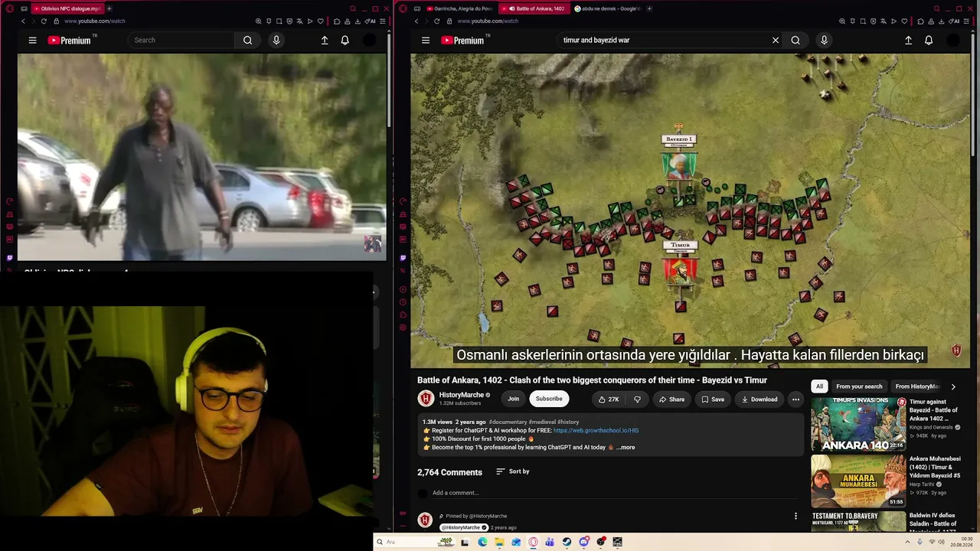Open 'Timur against Bayezid' recommended video thumbnail
The image size is (980, 551).
(858, 424)
